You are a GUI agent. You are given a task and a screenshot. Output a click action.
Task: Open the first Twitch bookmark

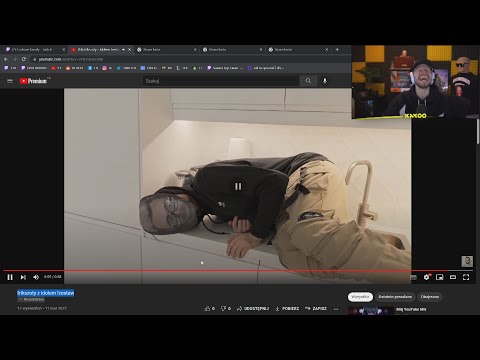point(10,68)
